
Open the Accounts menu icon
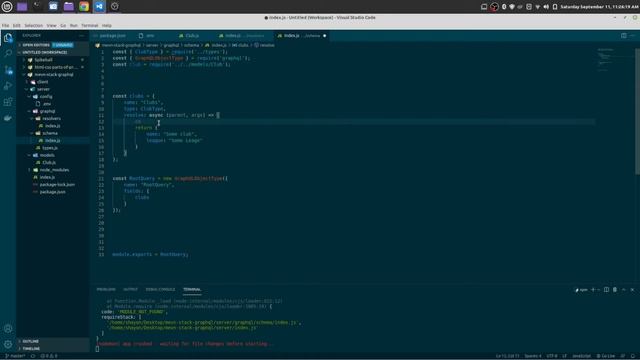(x=8, y=329)
